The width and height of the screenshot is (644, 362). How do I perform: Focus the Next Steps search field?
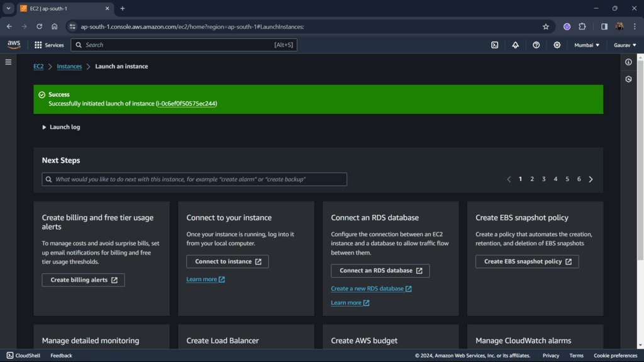194,179
